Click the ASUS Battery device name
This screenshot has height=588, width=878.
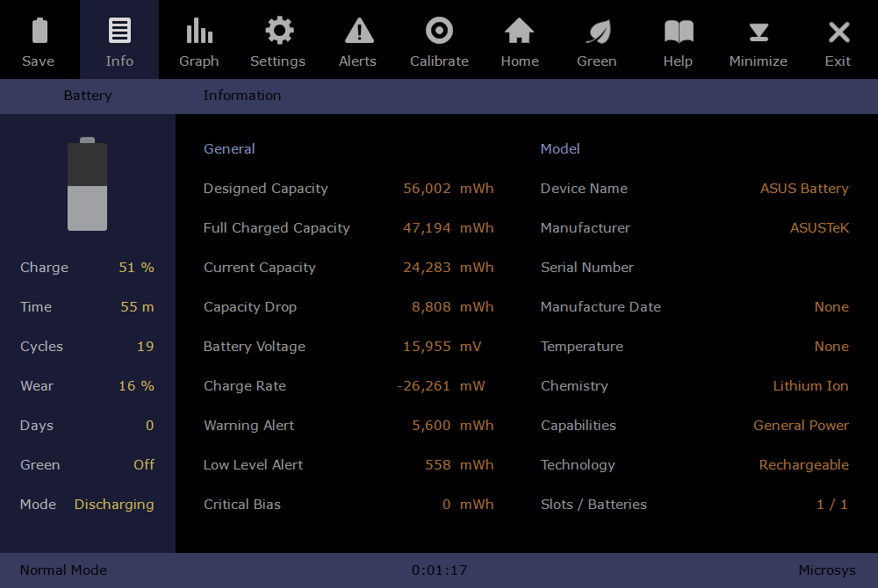pos(804,189)
